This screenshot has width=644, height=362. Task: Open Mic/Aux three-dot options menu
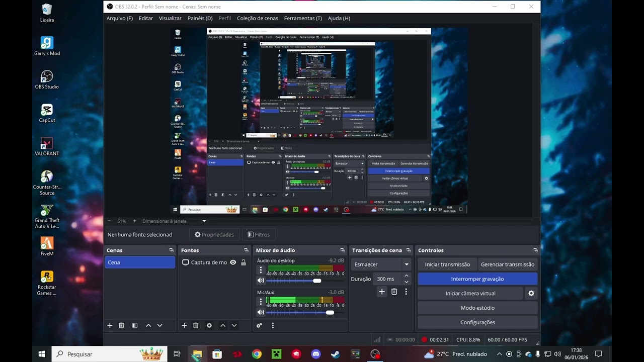click(x=261, y=302)
